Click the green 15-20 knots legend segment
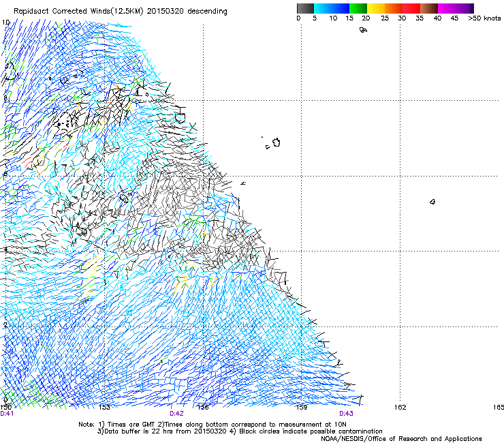Viewport: 504px width, 443px height. point(358,8)
